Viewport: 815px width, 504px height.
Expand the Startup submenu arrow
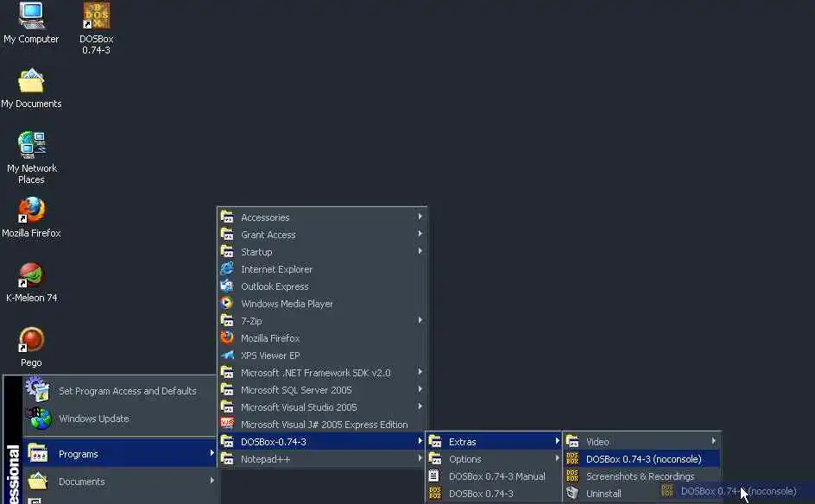[x=420, y=251]
